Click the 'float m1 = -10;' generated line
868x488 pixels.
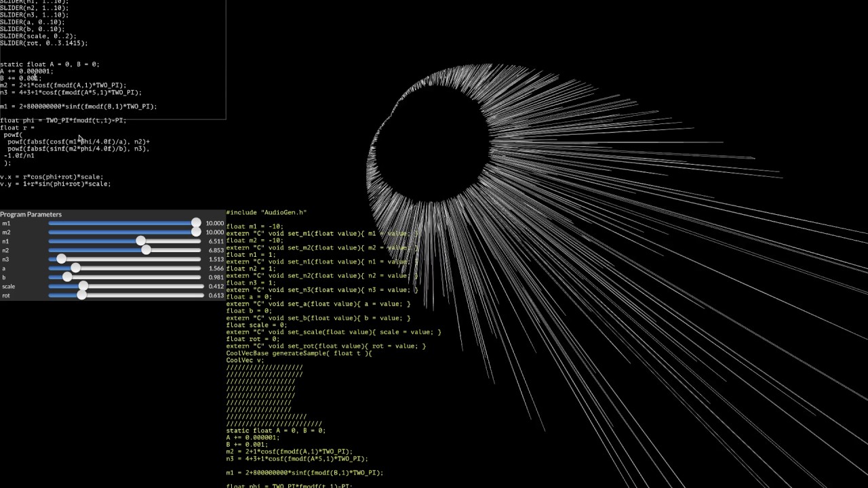coord(255,226)
